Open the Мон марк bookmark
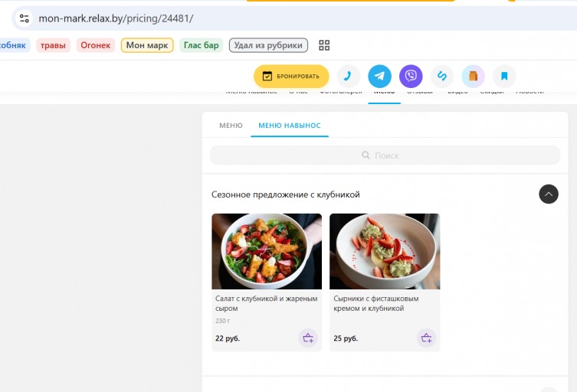The image size is (577, 392). (147, 45)
